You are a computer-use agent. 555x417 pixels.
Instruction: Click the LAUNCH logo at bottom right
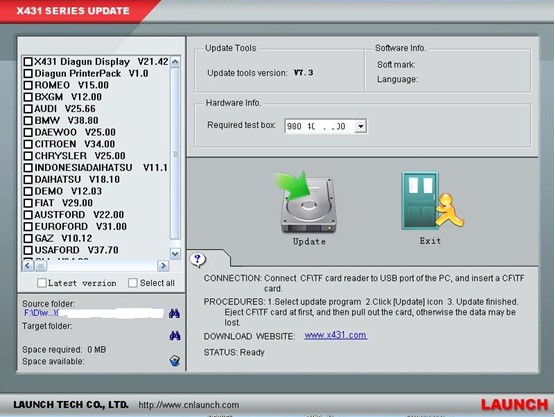pyautogui.click(x=514, y=405)
